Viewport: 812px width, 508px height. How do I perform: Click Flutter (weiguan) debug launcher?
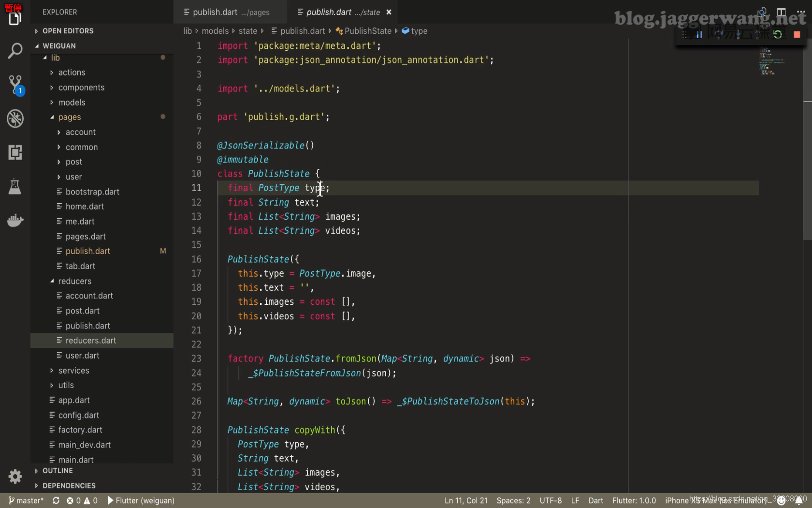pyautogui.click(x=141, y=500)
